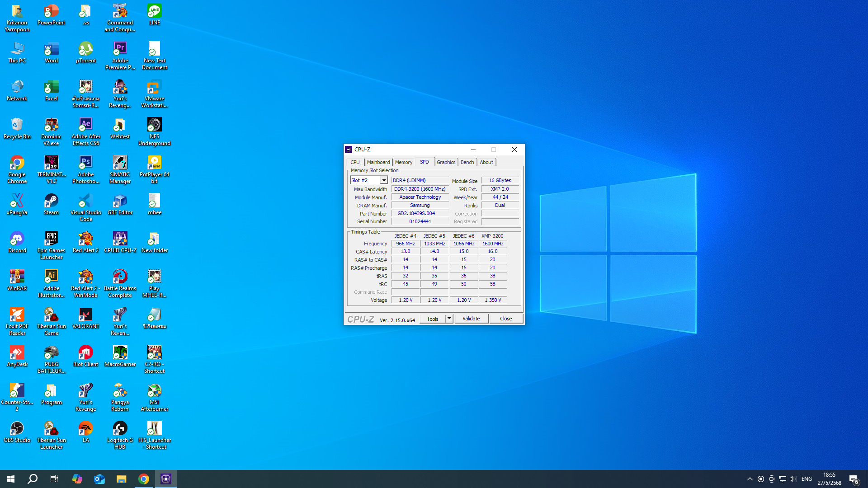Open the Bench tab in CPU-Z
The width and height of the screenshot is (868, 488).
tap(467, 162)
